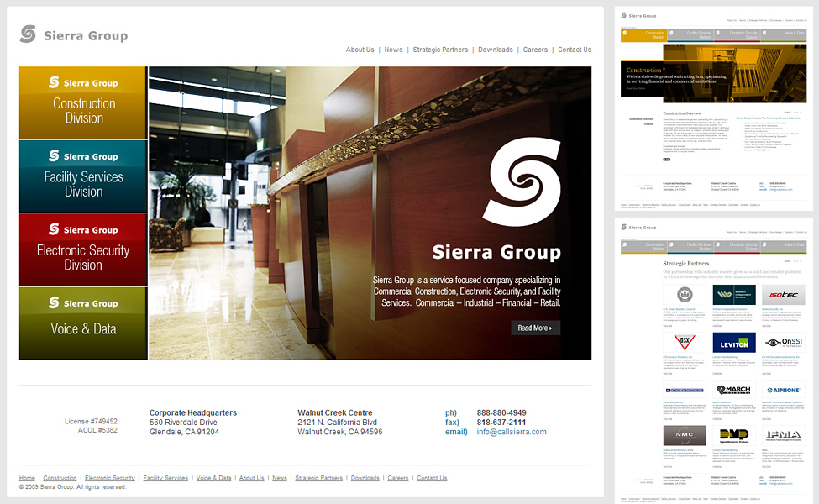
Task: Select the red Electronic Security Division tile
Action: pyautogui.click(x=83, y=249)
